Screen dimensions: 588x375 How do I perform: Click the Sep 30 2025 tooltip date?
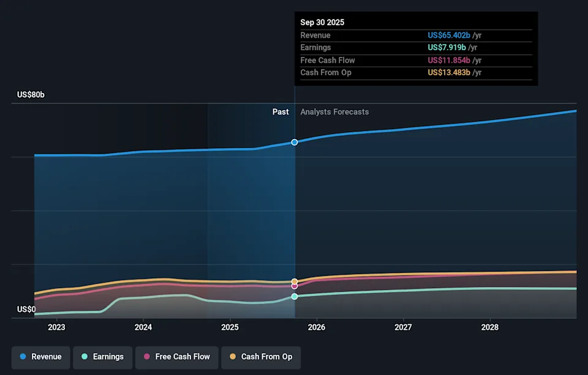(x=322, y=23)
